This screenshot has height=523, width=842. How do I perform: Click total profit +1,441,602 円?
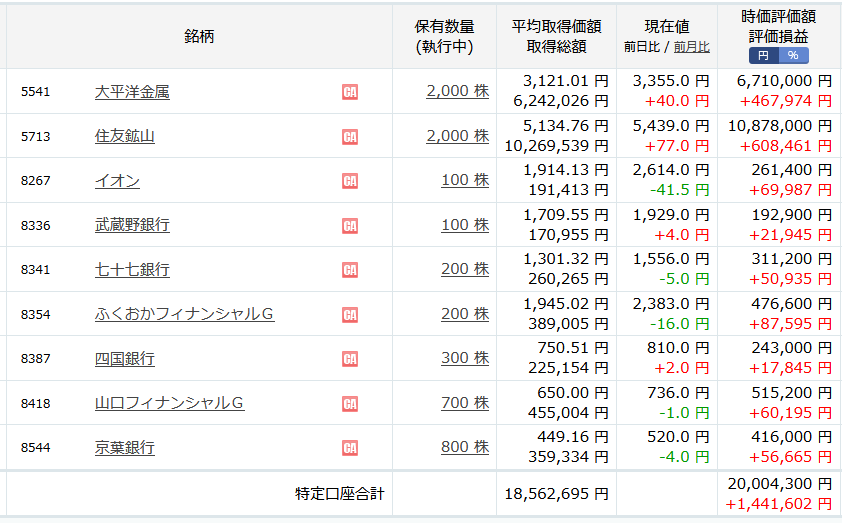[779, 504]
